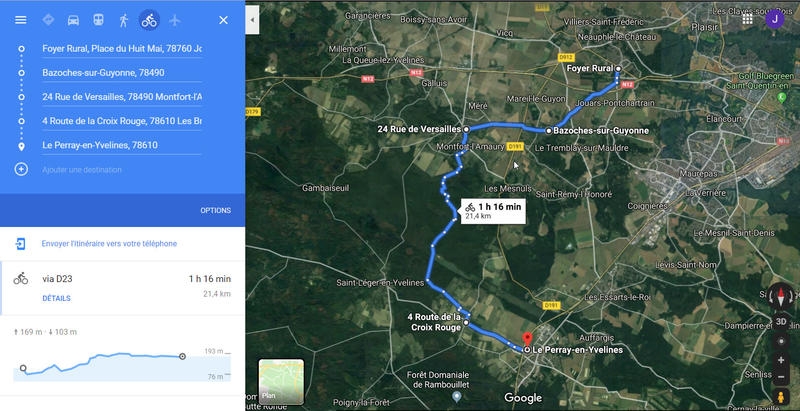Select the via D23 route entry
Image resolution: width=800 pixels, height=411 pixels.
[x=122, y=288]
